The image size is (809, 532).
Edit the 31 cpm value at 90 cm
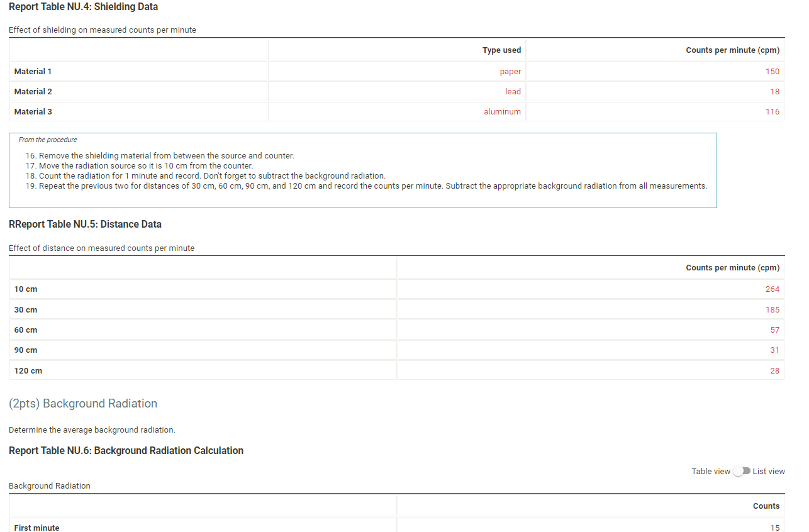(x=774, y=350)
